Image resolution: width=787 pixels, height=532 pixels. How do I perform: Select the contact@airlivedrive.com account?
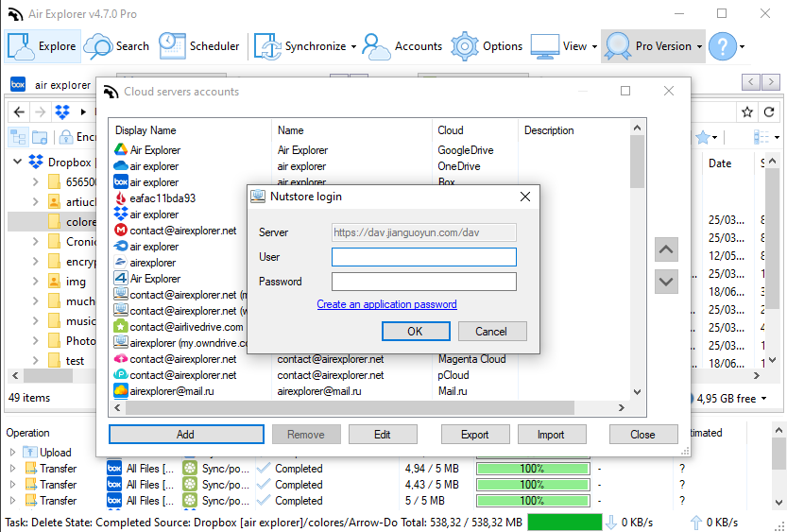point(180,327)
